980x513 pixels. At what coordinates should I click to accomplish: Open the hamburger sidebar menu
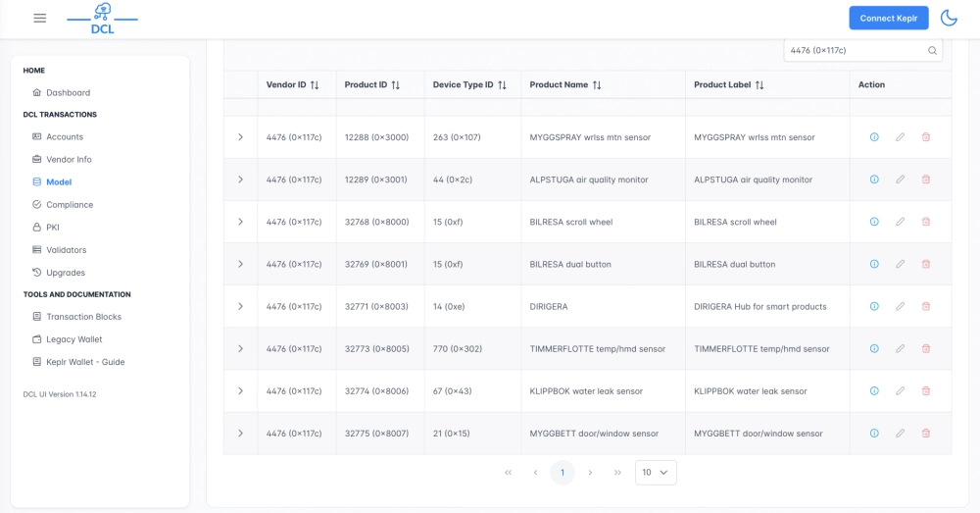(x=40, y=18)
